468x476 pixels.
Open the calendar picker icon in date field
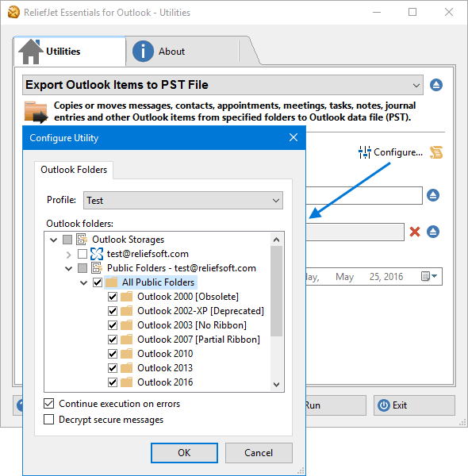tap(425, 276)
